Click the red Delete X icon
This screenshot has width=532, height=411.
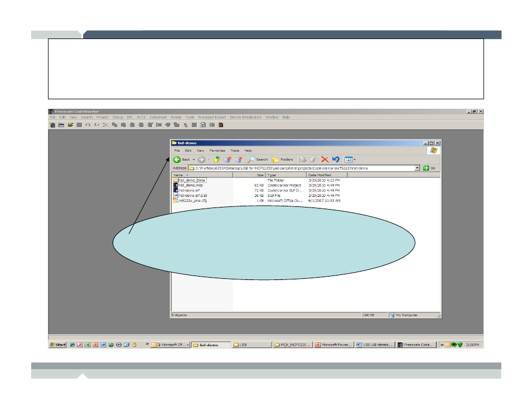(x=325, y=159)
